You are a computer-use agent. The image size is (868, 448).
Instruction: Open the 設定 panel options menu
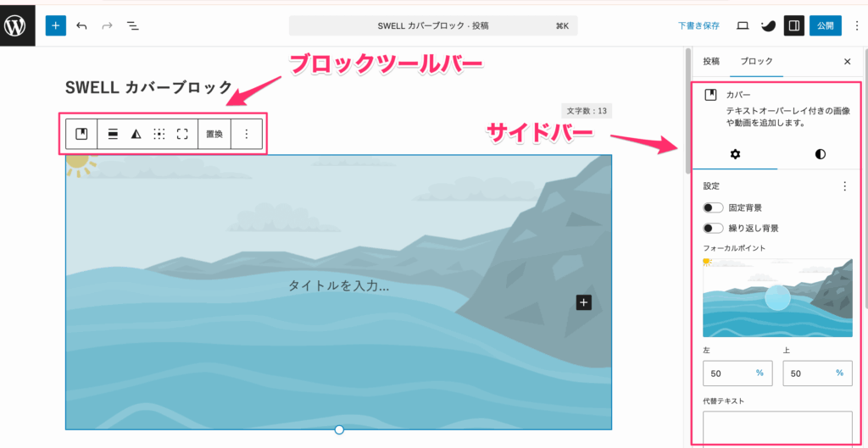pos(845,186)
